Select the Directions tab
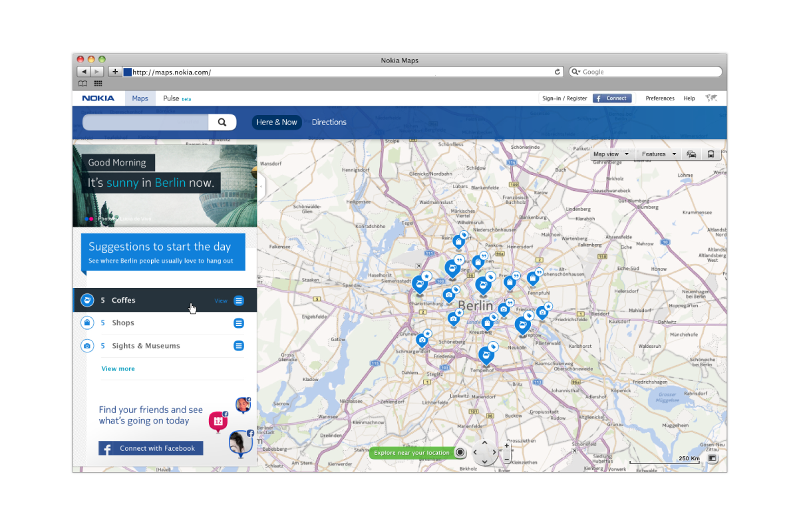This screenshot has width=799, height=532. click(x=329, y=122)
